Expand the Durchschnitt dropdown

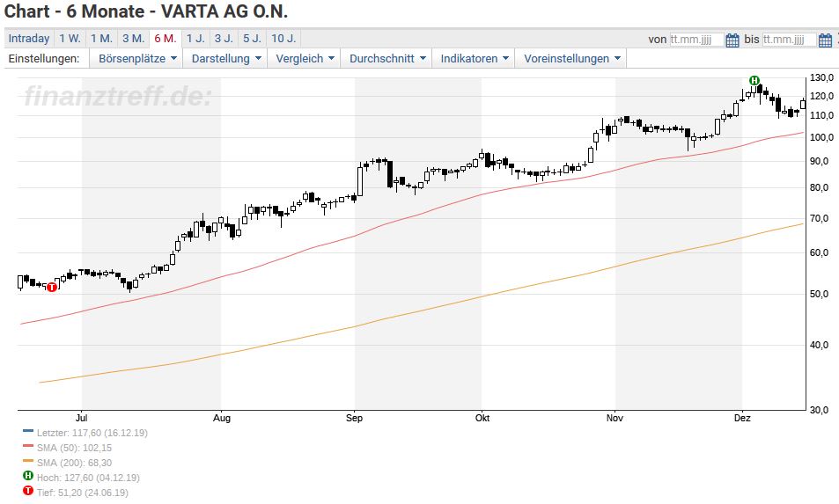coord(387,59)
